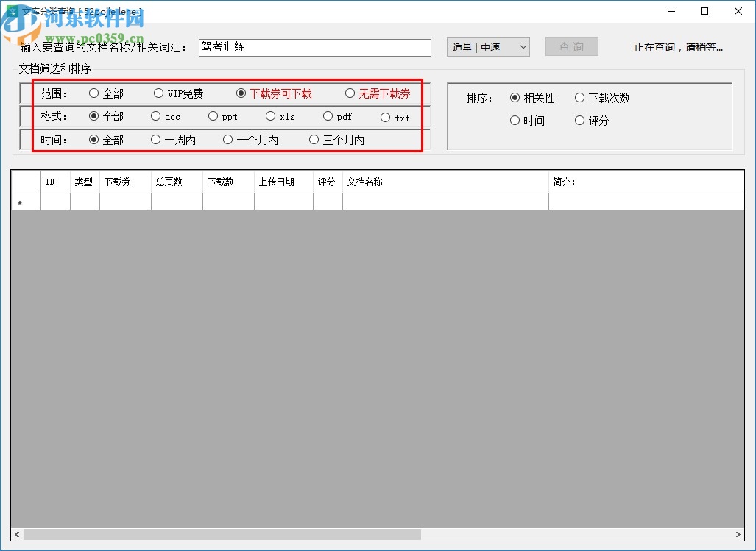Click the 文档名称 column header
This screenshot has width=756, height=551.
[445, 182]
